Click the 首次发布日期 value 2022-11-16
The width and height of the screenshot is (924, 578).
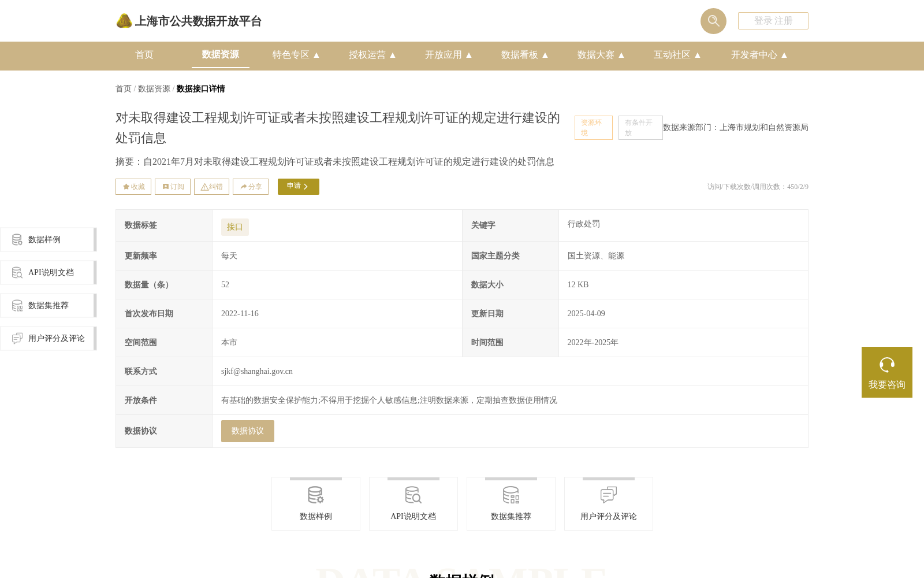click(x=240, y=314)
